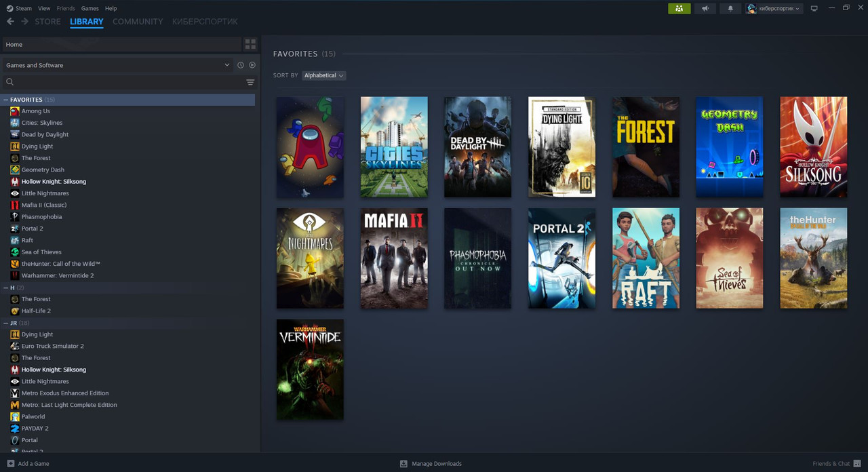Open Friends & Chat
Image resolution: width=868 pixels, height=472 pixels.
(831, 464)
